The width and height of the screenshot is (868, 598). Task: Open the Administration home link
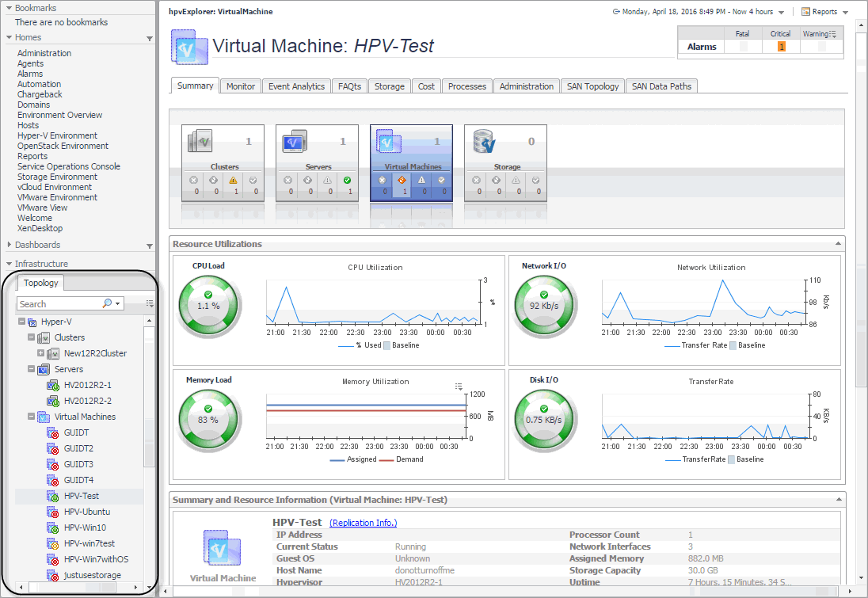44,53
